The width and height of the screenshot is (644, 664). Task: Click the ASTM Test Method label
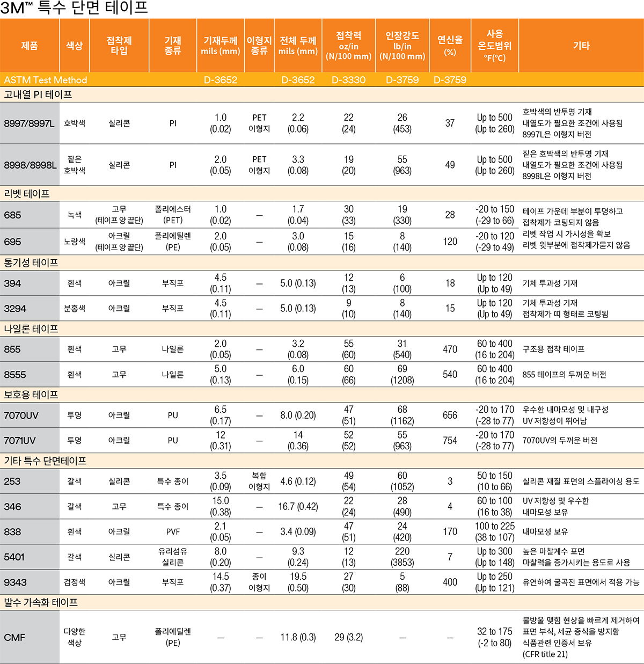pyautogui.click(x=46, y=80)
